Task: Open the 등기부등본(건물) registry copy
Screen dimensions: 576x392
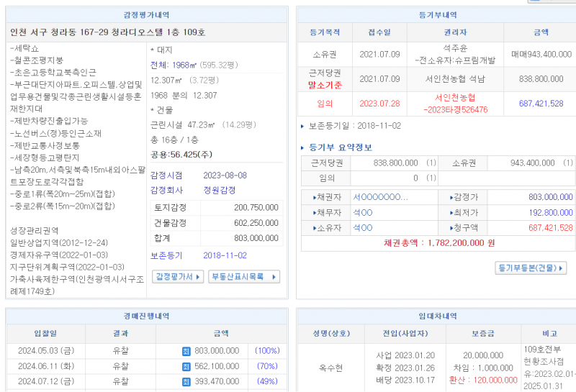Action: point(531,268)
